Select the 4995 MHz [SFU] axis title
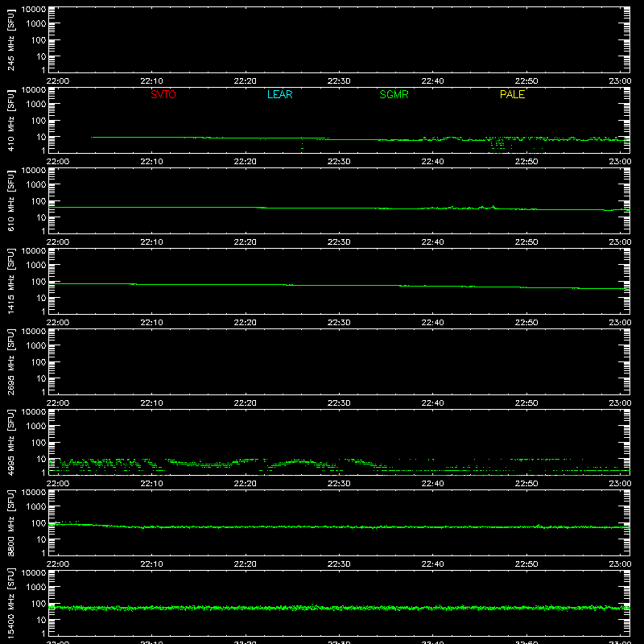This screenshot has height=644, width=644. 10,442
